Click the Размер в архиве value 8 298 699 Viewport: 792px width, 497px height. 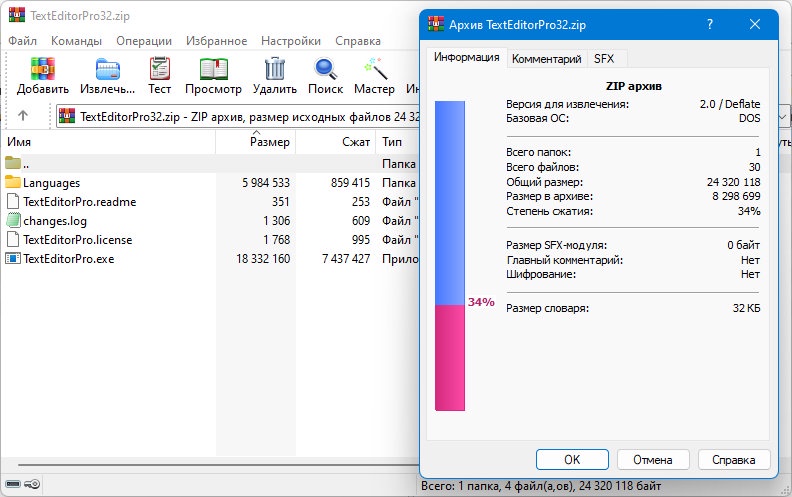click(x=736, y=196)
